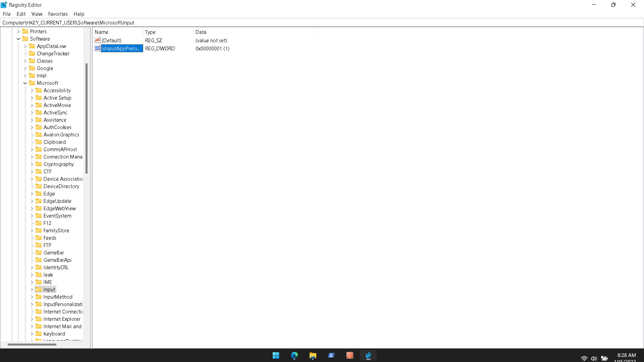The height and width of the screenshot is (362, 644).
Task: Open the Favorites menu
Action: click(58, 14)
